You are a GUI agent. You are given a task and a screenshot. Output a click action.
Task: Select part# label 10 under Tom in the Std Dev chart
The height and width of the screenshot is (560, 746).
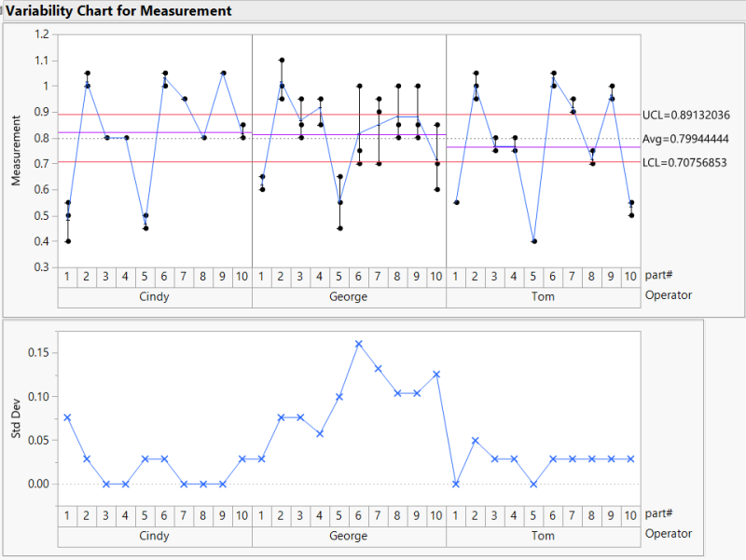630,515
